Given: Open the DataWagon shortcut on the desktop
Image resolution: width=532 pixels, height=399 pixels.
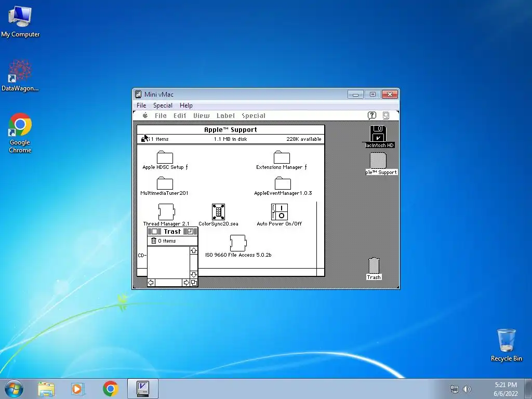Looking at the screenshot, I should pos(20,75).
